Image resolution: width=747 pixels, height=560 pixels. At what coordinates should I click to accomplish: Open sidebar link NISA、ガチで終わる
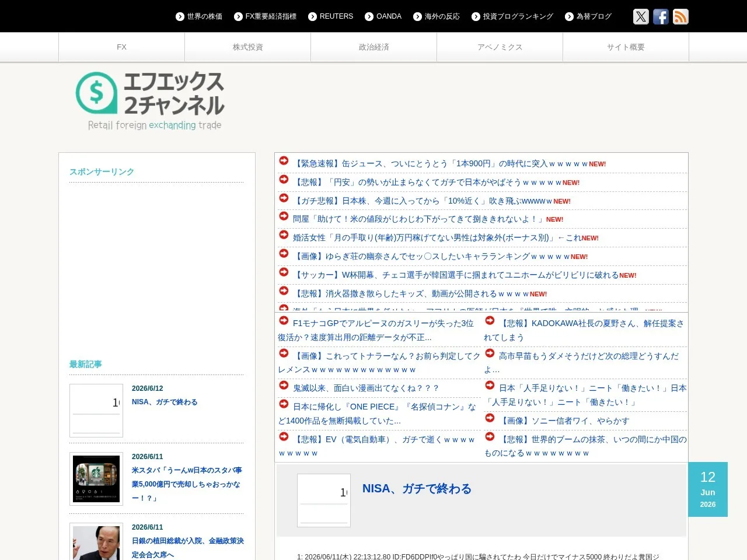tap(165, 402)
